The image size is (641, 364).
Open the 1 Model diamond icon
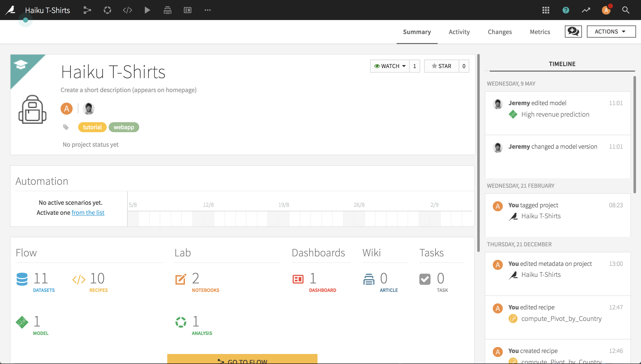pyautogui.click(x=22, y=322)
